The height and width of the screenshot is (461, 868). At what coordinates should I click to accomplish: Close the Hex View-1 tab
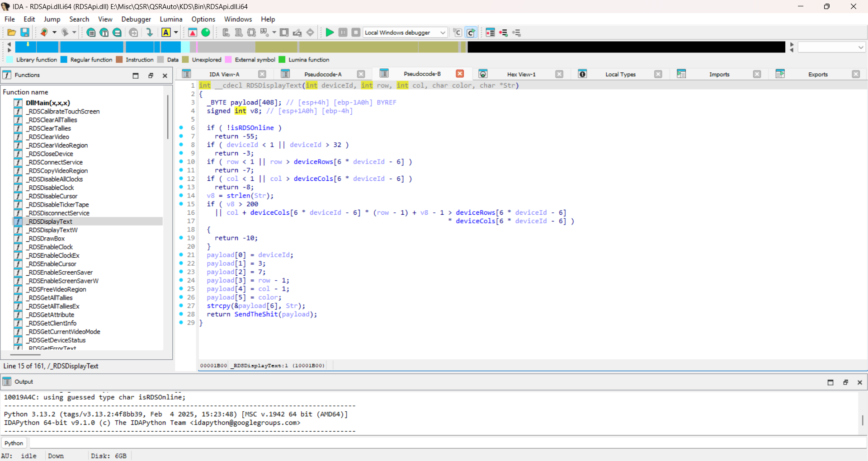559,74
